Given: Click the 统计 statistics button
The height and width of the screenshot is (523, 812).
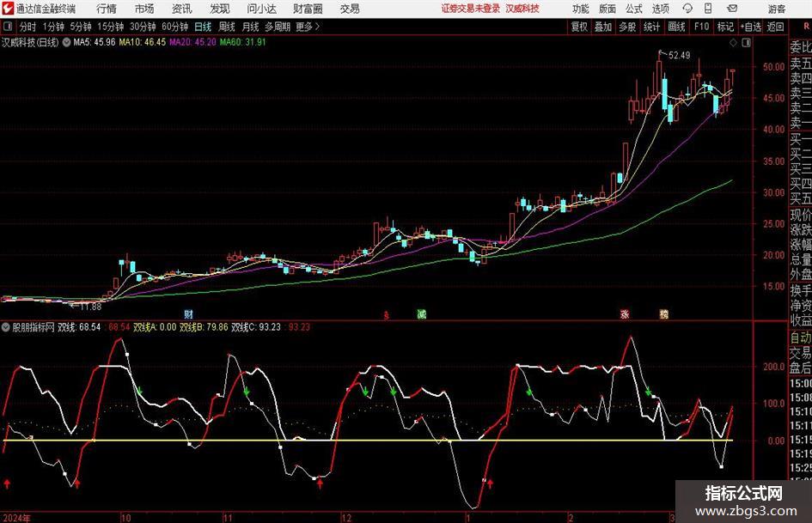Looking at the screenshot, I should 651,27.
